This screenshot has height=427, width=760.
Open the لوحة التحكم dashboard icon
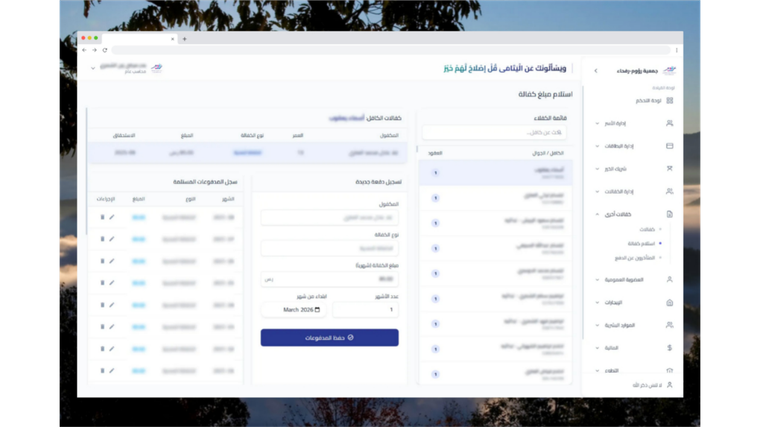pos(669,100)
